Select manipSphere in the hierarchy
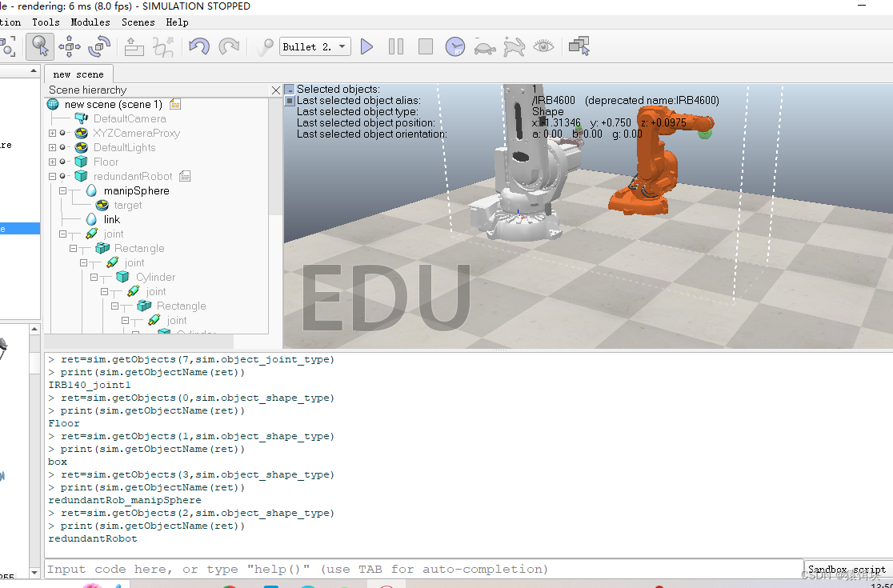The width and height of the screenshot is (893, 588). [136, 190]
